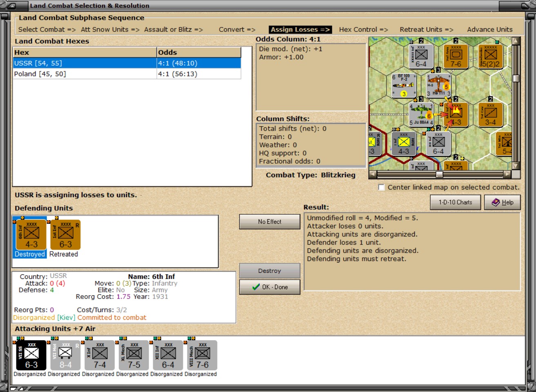Click the 4:1 (56:13) odds cell

(199, 74)
